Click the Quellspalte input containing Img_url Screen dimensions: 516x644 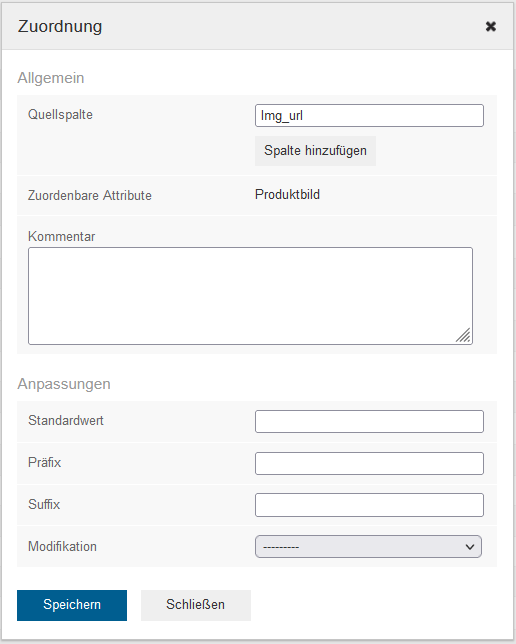coord(369,115)
